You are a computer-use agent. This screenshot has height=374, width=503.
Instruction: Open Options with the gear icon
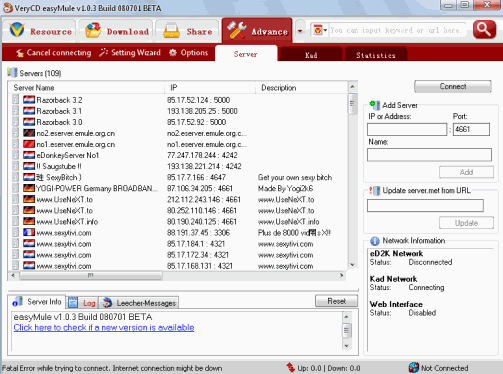188,53
